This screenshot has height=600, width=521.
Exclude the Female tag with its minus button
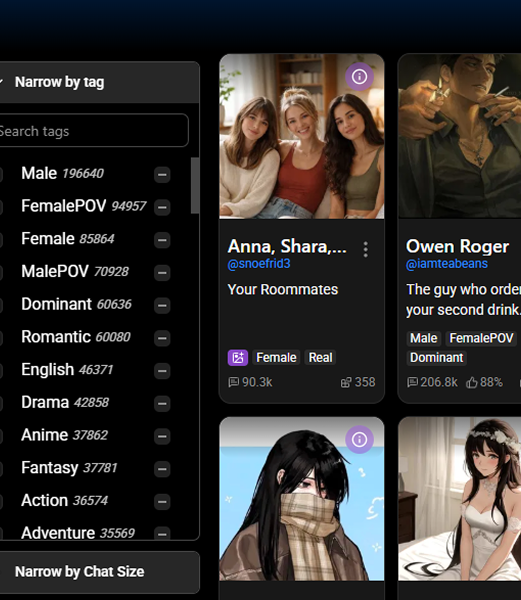tap(162, 240)
